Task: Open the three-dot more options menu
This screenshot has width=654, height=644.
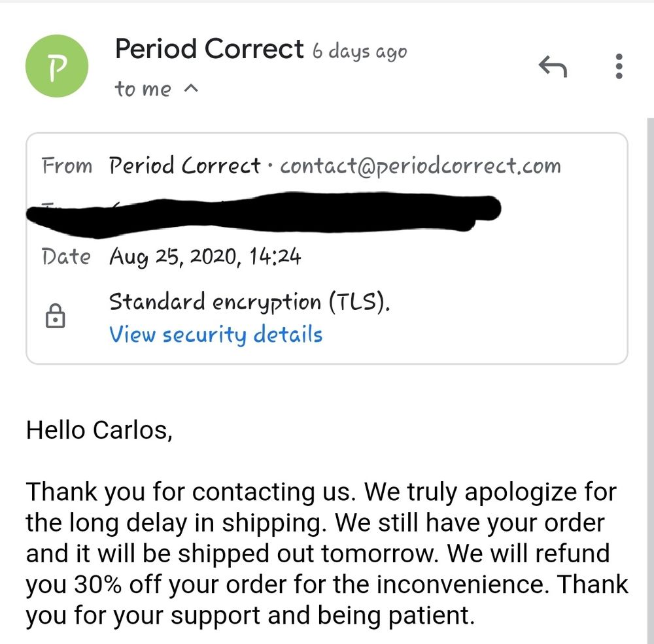Action: tap(619, 66)
